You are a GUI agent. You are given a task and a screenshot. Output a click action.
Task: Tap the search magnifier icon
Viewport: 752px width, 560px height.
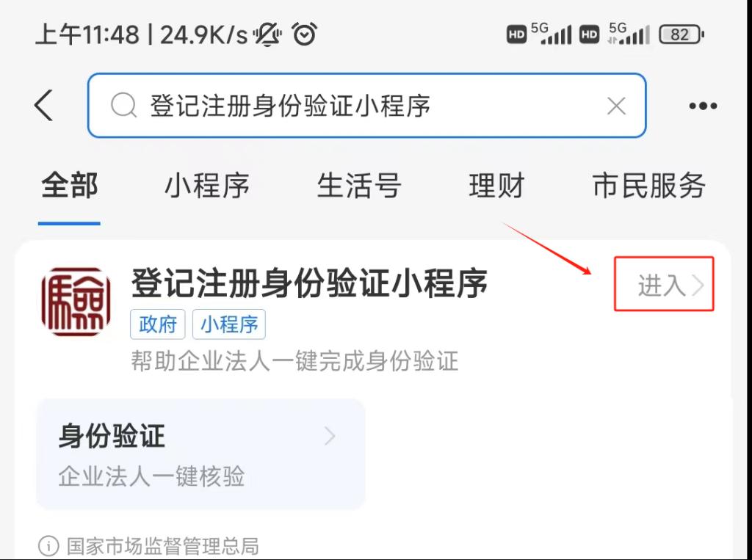point(123,106)
